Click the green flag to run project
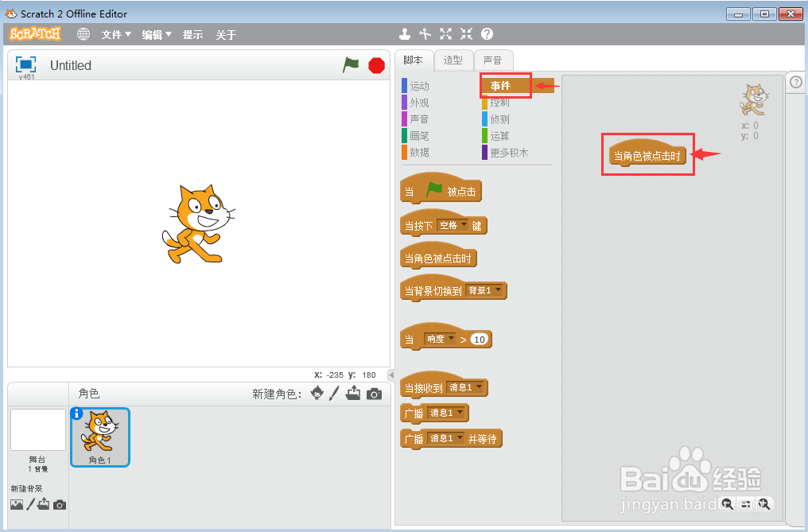 (350, 65)
